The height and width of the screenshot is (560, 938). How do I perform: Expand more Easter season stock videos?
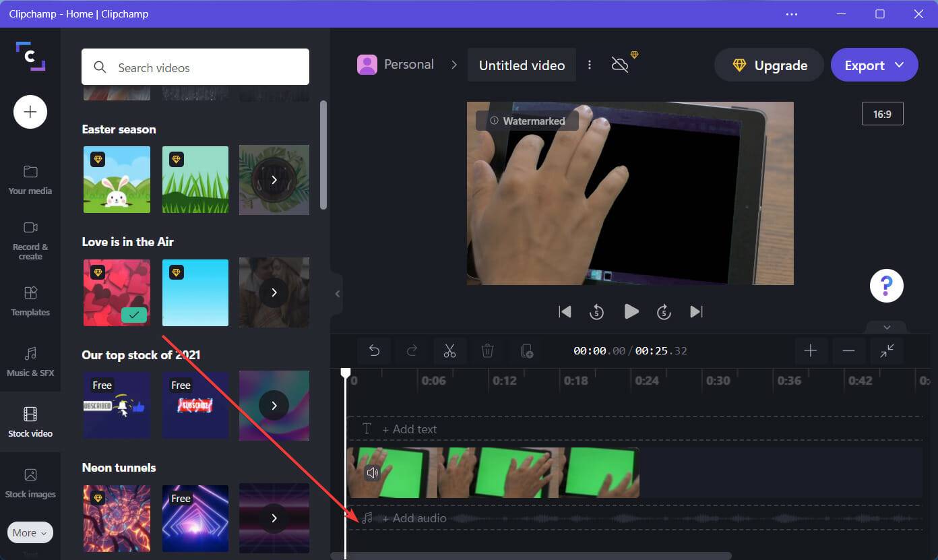click(x=274, y=179)
